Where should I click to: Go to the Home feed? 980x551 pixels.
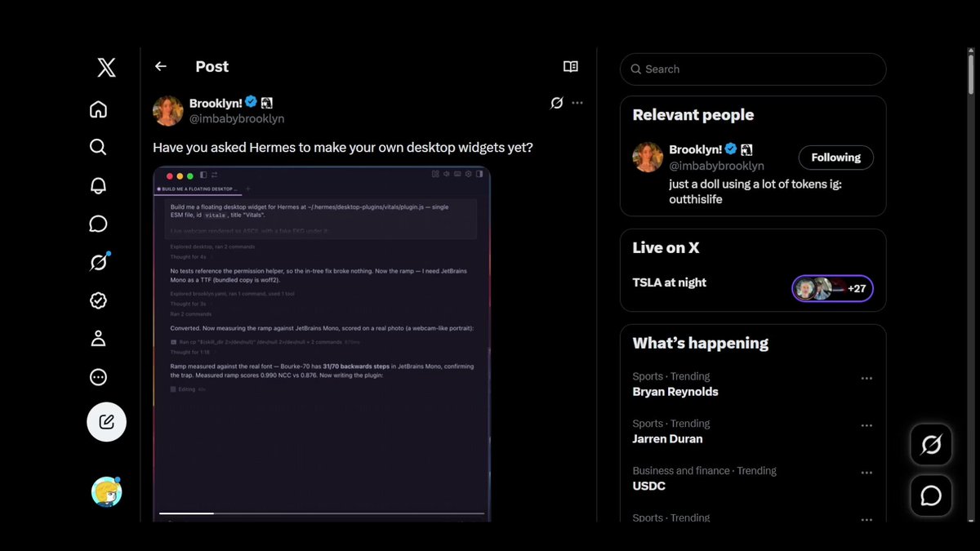pyautogui.click(x=98, y=109)
